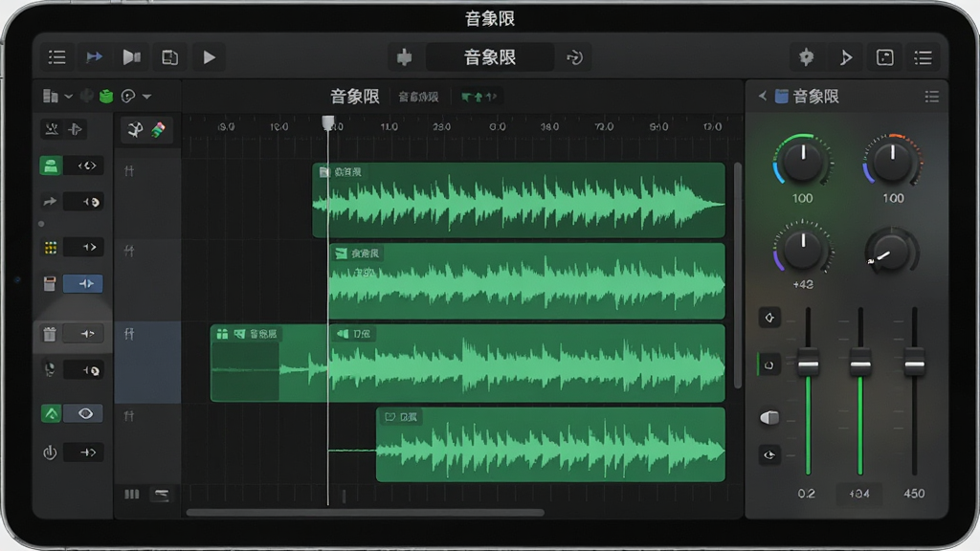Click the outlined play arrow icon top-right
Image resolution: width=980 pixels, height=551 pixels.
pos(845,57)
